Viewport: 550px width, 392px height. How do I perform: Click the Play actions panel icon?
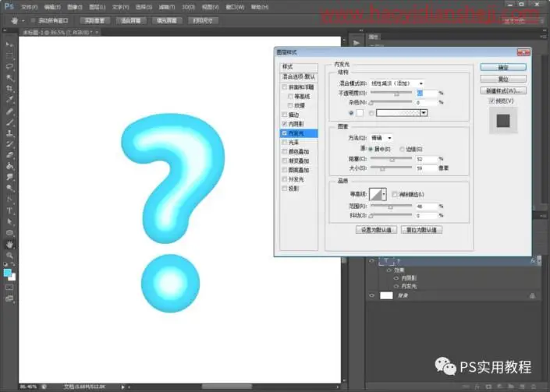357,43
